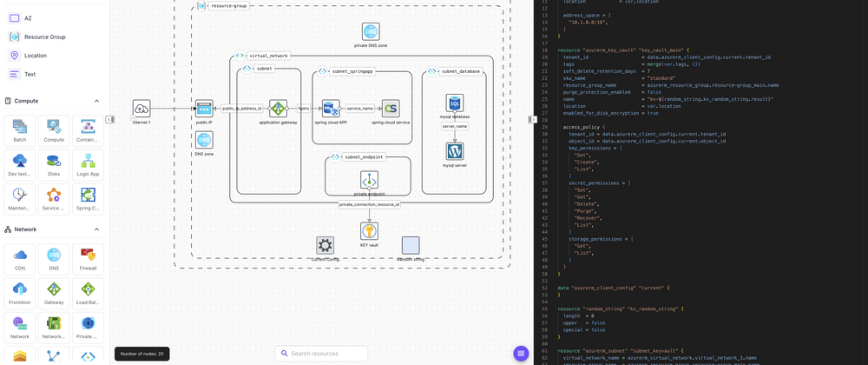Collapse the Network section
868x365 pixels.
coord(96,229)
